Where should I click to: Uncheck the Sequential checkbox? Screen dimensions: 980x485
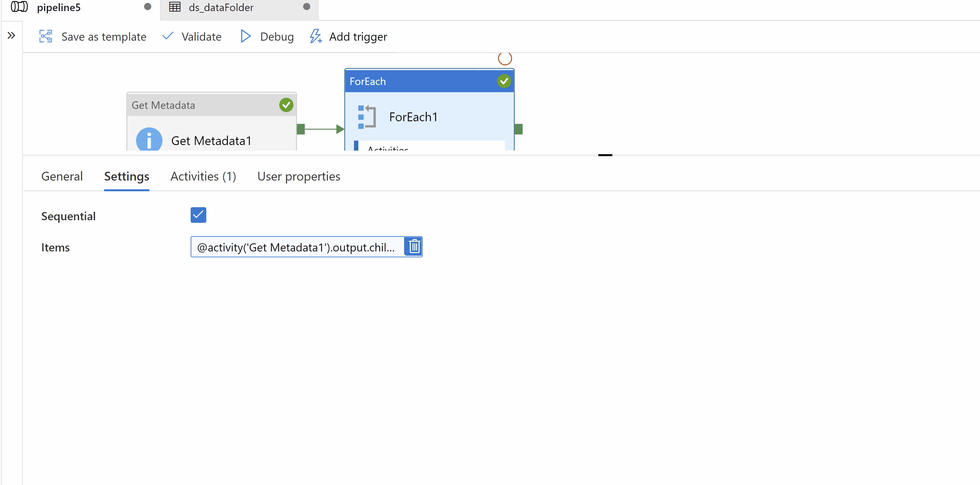coord(198,215)
